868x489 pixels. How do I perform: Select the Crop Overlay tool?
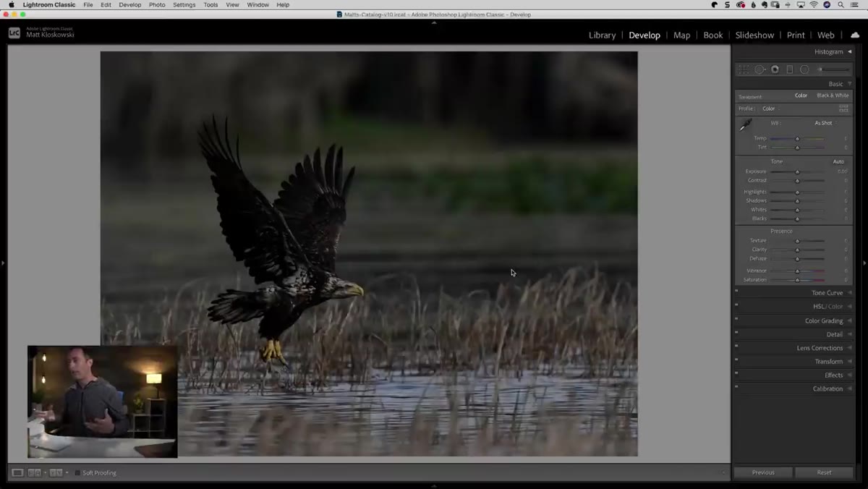pos(744,69)
